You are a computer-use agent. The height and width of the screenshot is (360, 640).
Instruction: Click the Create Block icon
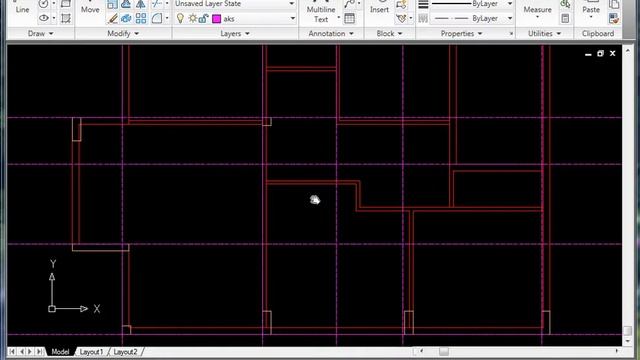click(x=401, y=4)
